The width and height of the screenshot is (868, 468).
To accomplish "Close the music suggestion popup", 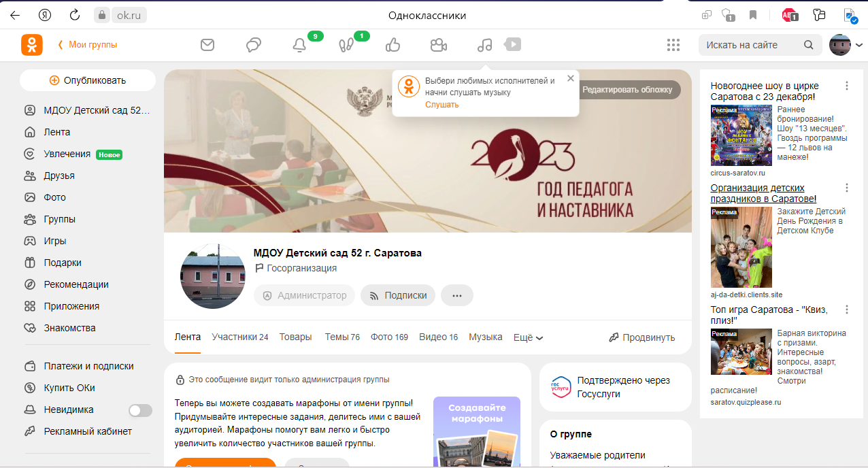I will [571, 78].
